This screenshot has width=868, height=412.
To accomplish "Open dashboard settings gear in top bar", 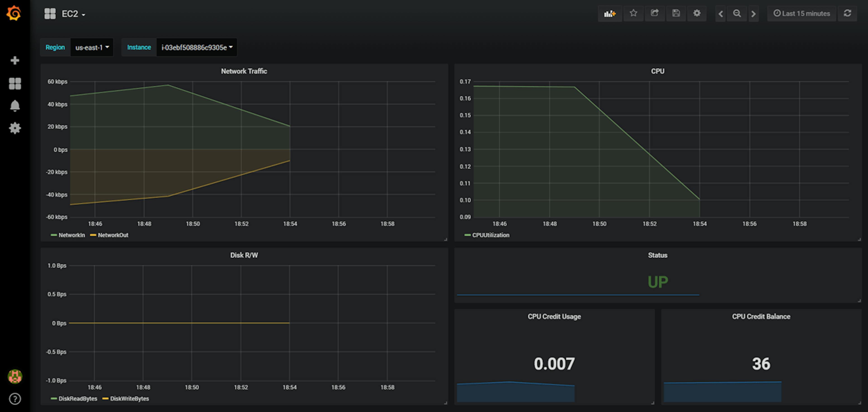I will pyautogui.click(x=697, y=14).
